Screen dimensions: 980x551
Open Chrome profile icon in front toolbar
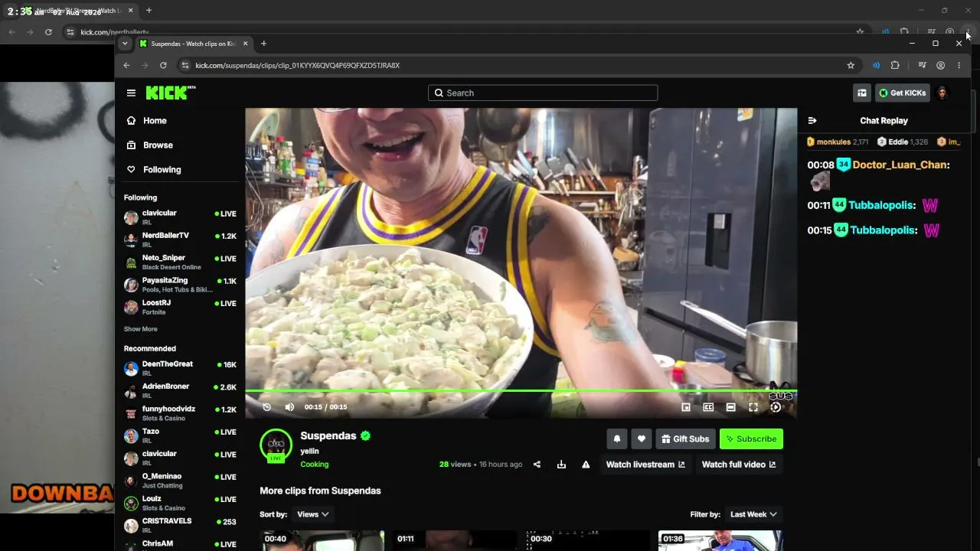[940, 65]
